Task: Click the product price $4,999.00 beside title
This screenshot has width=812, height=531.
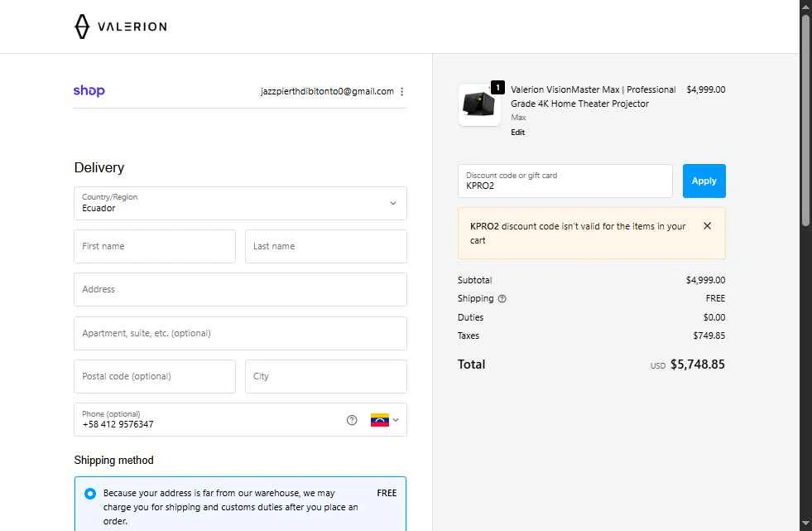Action: [705, 89]
